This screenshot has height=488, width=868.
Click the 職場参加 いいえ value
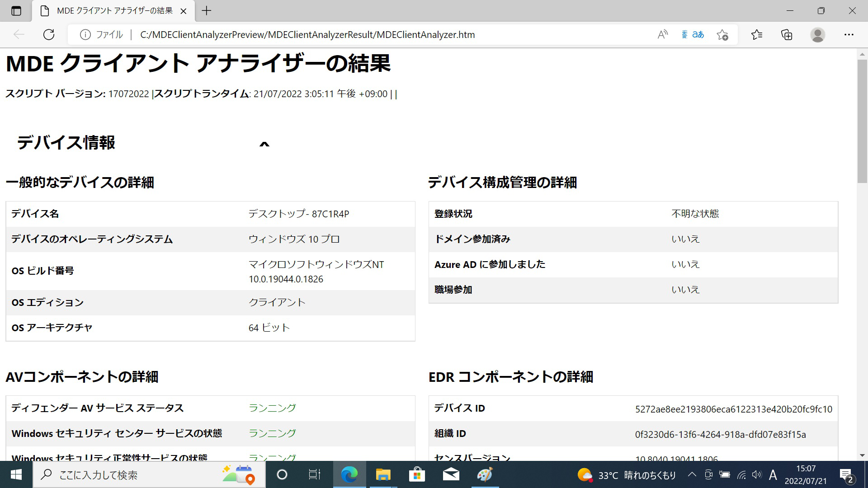click(685, 290)
